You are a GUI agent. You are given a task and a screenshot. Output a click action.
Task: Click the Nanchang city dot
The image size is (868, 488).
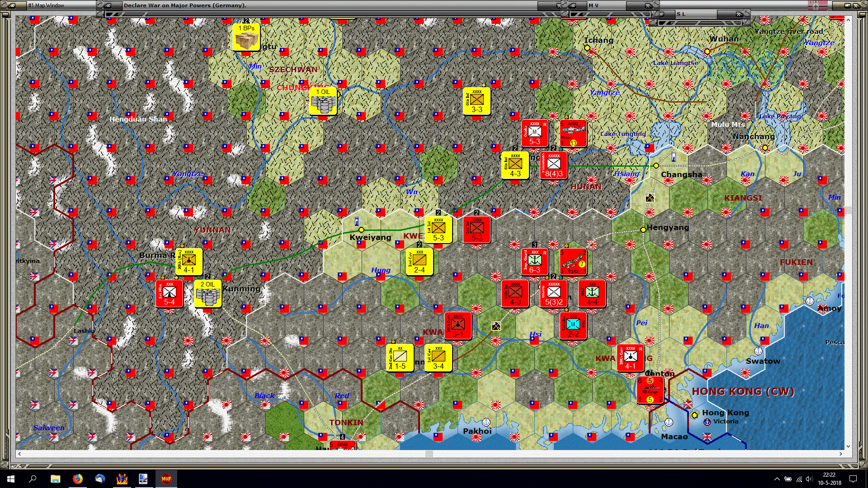pyautogui.click(x=765, y=148)
